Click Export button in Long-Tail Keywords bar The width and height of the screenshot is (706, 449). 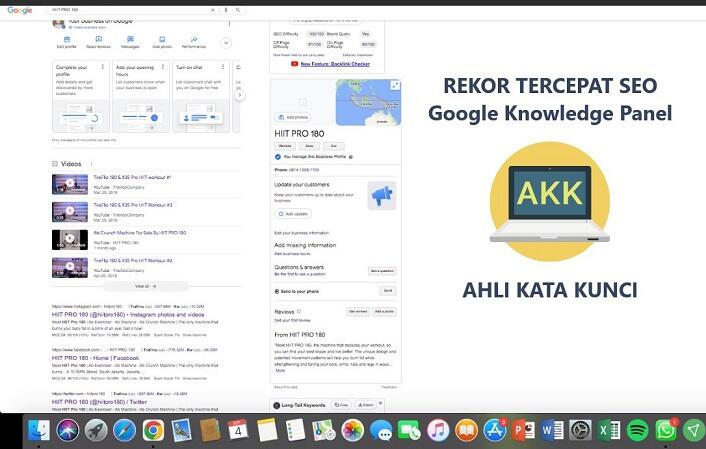[366, 405]
